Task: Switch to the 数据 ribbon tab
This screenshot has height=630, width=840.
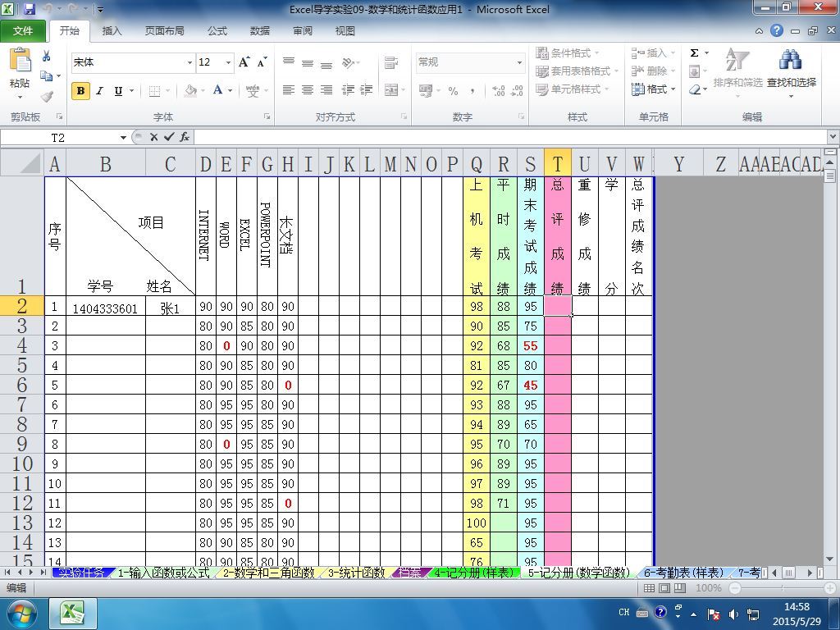Action: [x=260, y=30]
